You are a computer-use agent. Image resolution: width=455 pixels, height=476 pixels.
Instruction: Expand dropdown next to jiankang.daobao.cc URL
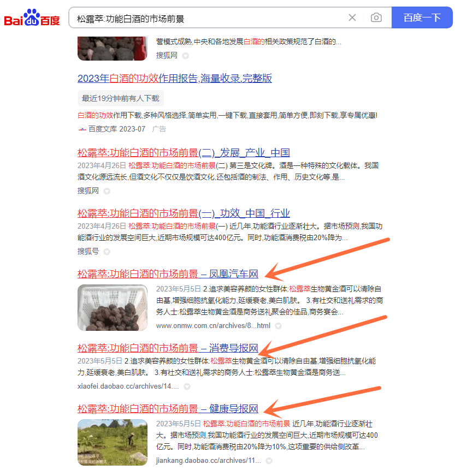tap(269, 461)
